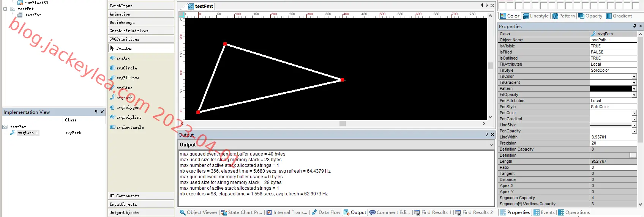
Task: Open the Definition ellipsis editor button
Action: (633, 156)
